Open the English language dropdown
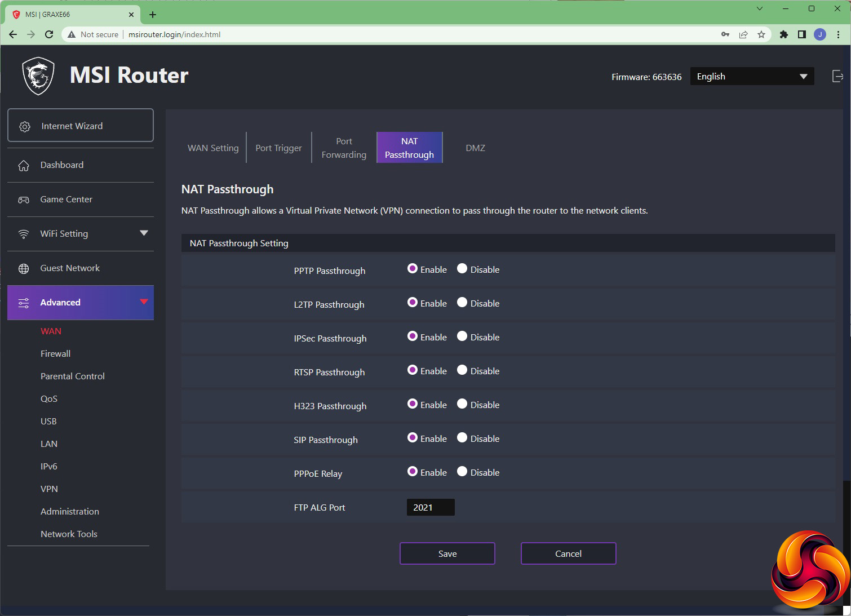This screenshot has height=616, width=851. click(752, 77)
